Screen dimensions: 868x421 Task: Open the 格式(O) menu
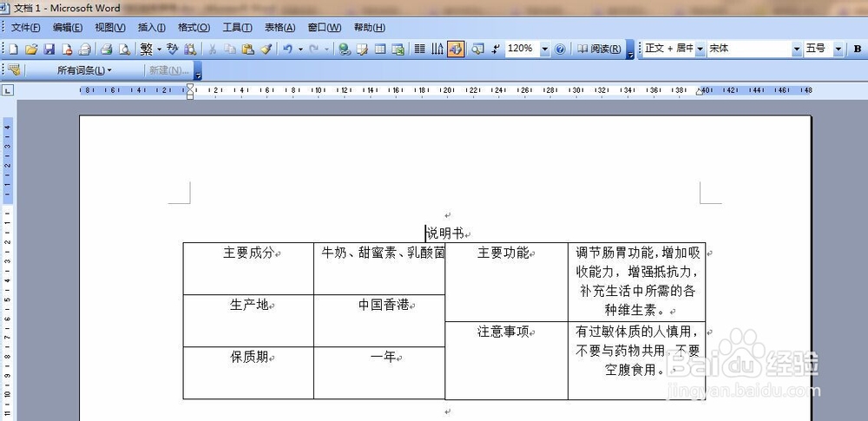pos(194,28)
